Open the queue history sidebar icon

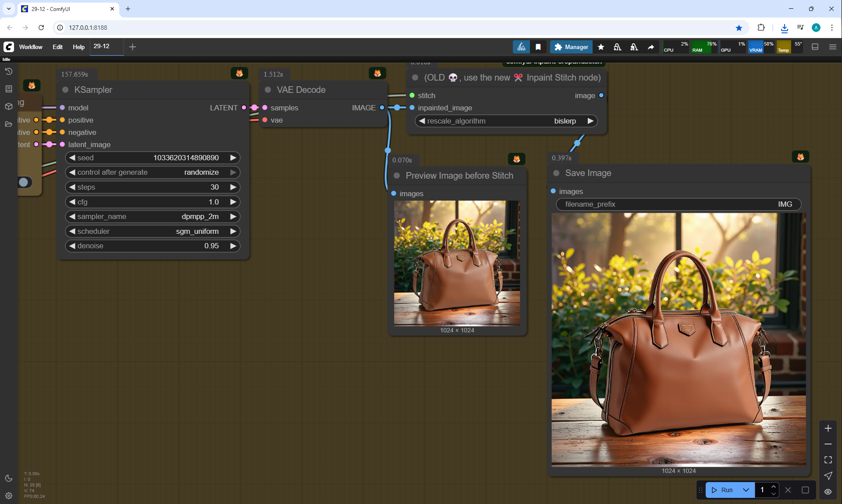coord(9,71)
